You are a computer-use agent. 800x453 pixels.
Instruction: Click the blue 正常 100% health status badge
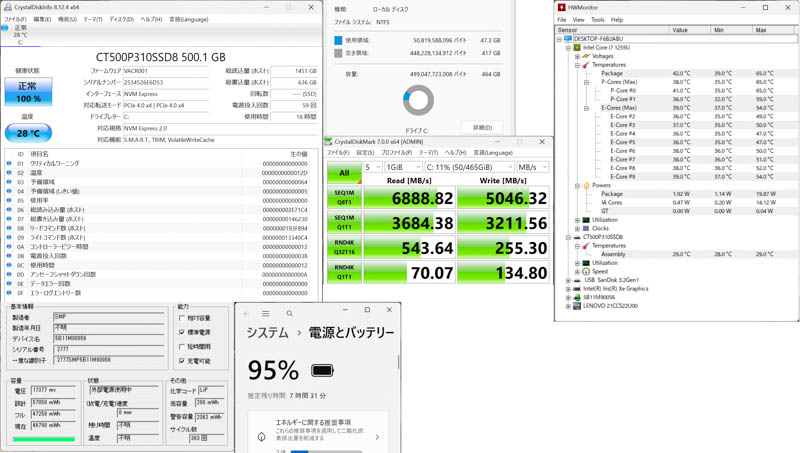click(x=28, y=92)
